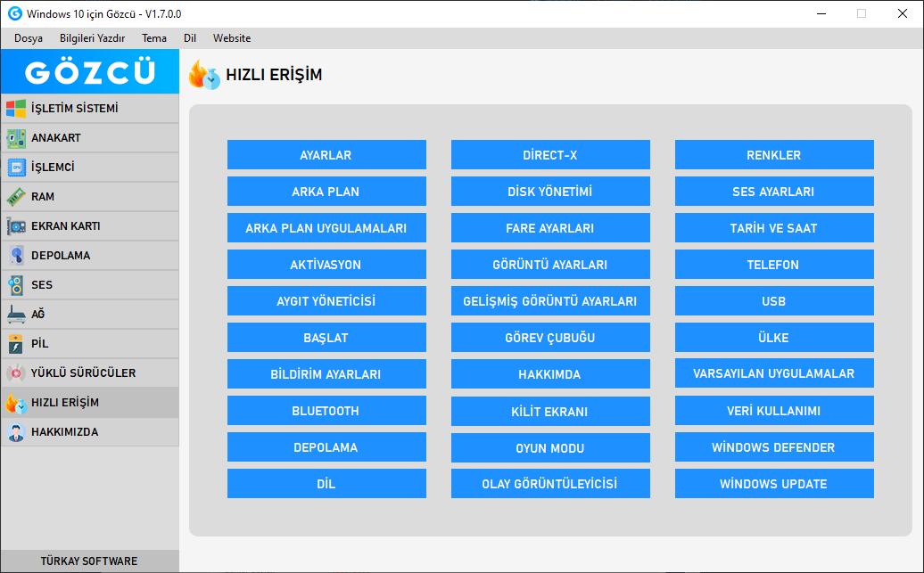Click the flame icon for Hızlı Erişim in the sidebar
The width and height of the screenshot is (924, 573).
16,403
